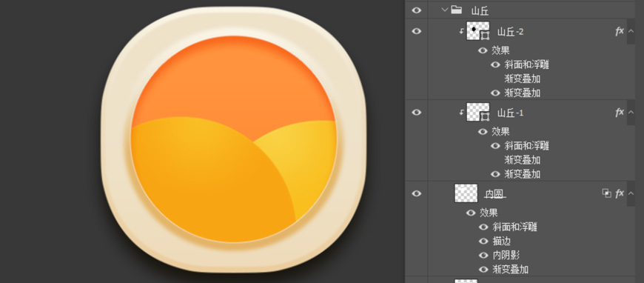Hide all 效果 of layer 山丘-1
This screenshot has height=283, width=644.
point(483,132)
